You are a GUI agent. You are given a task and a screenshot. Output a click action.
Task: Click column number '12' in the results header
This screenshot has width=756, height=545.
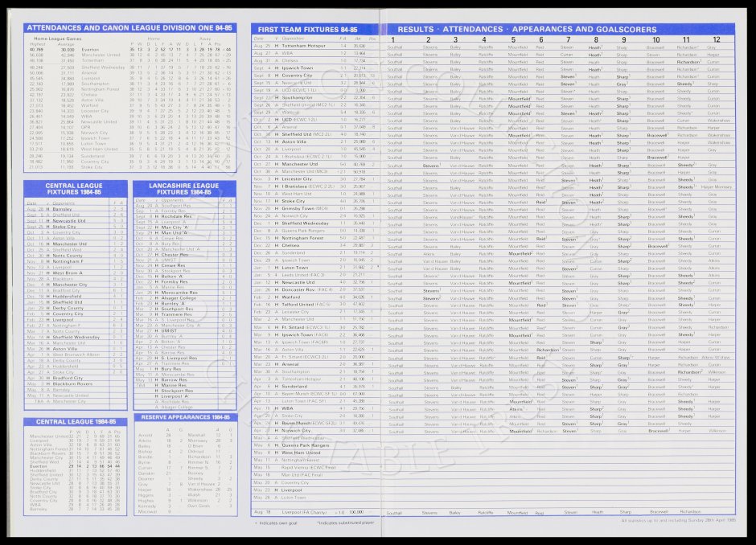click(717, 40)
